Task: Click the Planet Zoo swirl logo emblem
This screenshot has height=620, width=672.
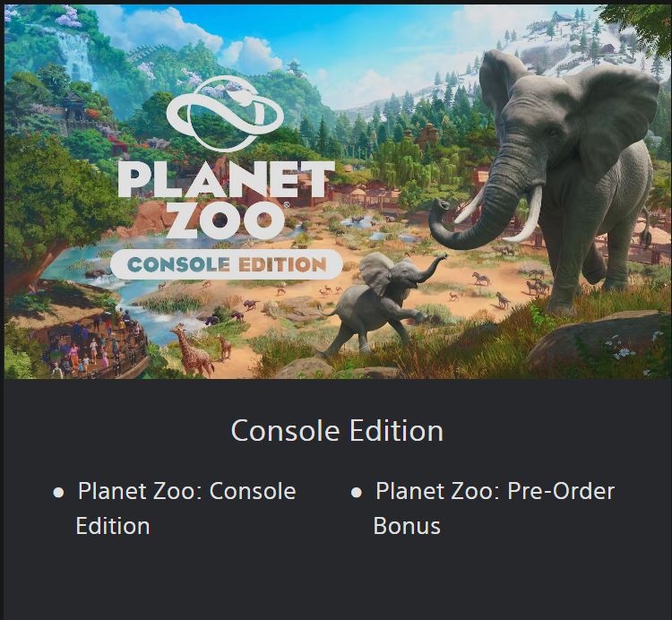Action: coord(226,113)
